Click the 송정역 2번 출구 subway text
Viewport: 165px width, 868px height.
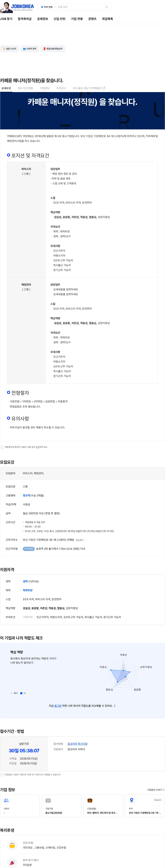(x=60, y=549)
